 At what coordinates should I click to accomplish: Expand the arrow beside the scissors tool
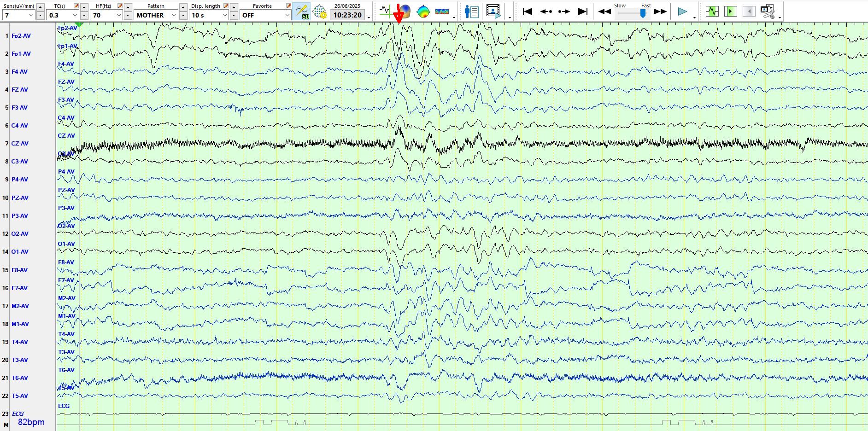(x=780, y=17)
